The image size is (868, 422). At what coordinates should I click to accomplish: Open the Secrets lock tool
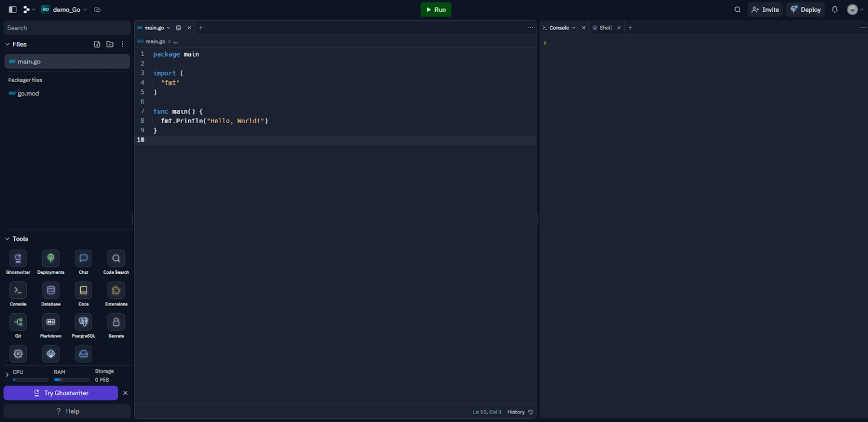tap(116, 322)
